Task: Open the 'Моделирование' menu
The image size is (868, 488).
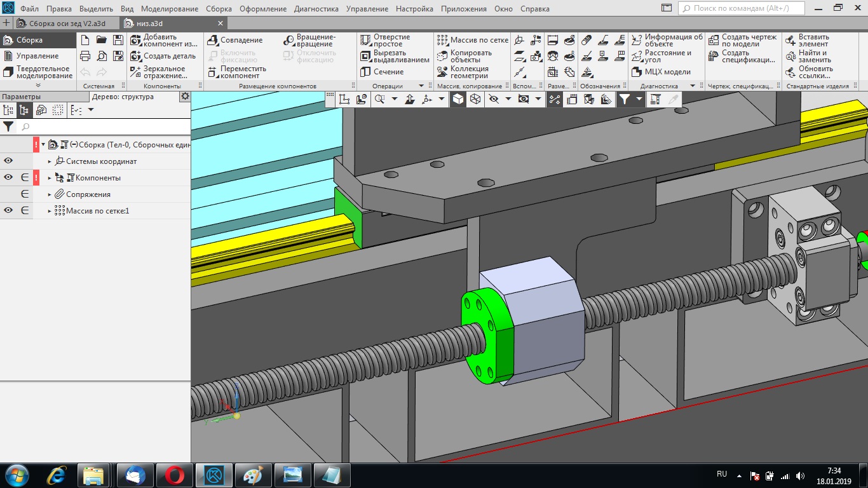Action: [170, 9]
